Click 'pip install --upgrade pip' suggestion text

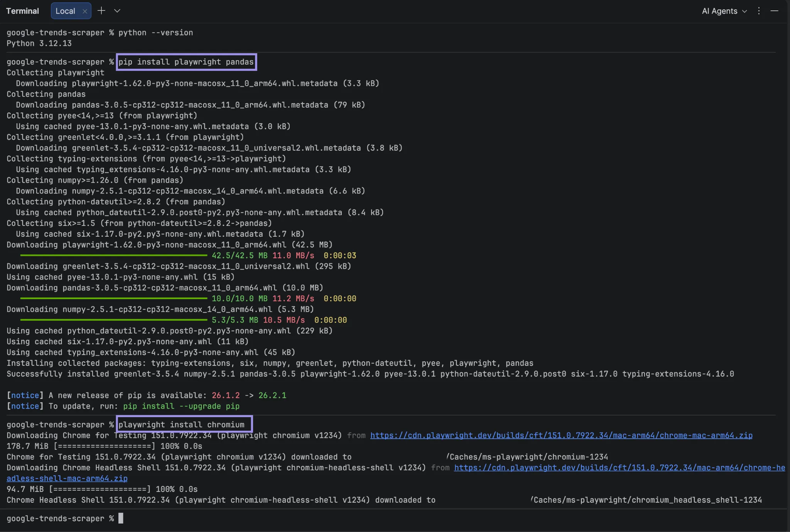181,406
